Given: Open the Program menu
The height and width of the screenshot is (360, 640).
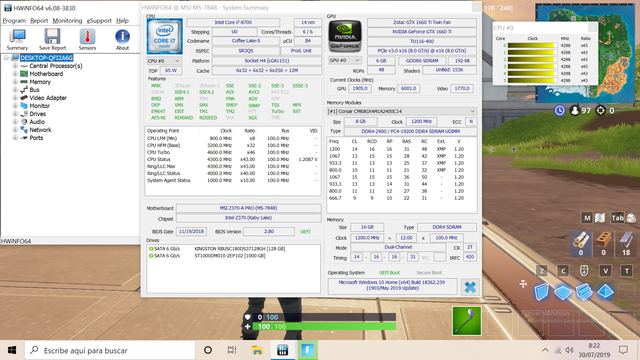Looking at the screenshot, I should click(x=14, y=20).
